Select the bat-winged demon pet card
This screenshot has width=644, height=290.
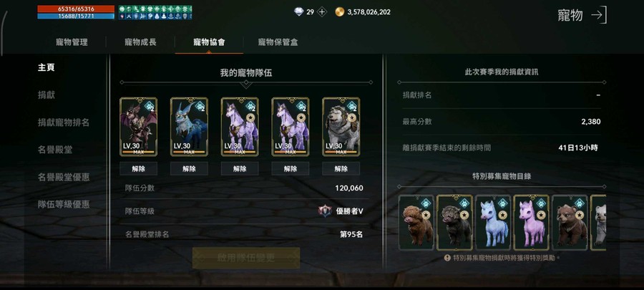click(138, 127)
